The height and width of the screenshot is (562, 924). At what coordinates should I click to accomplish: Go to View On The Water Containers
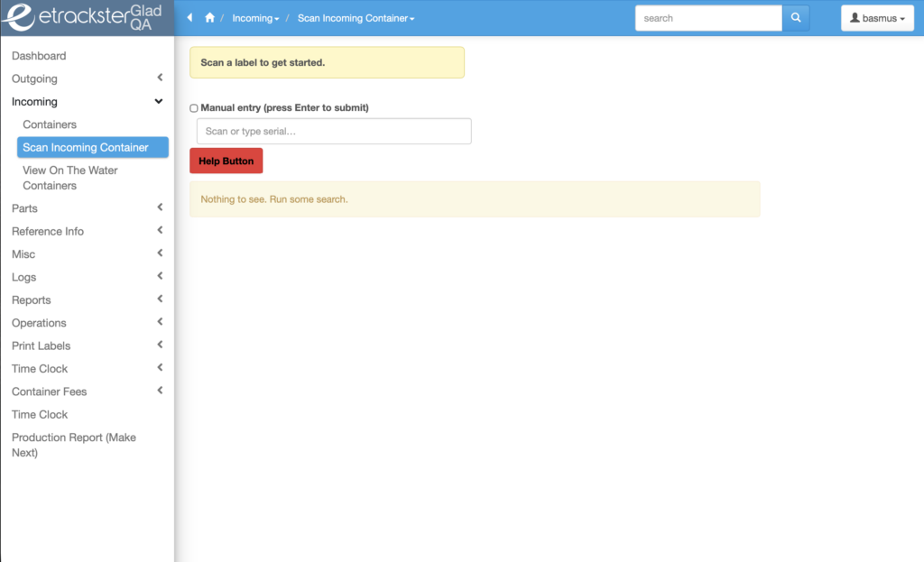click(x=70, y=178)
